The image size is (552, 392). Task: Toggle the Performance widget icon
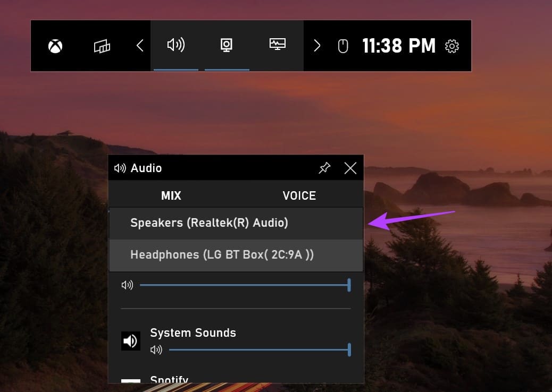[278, 44]
